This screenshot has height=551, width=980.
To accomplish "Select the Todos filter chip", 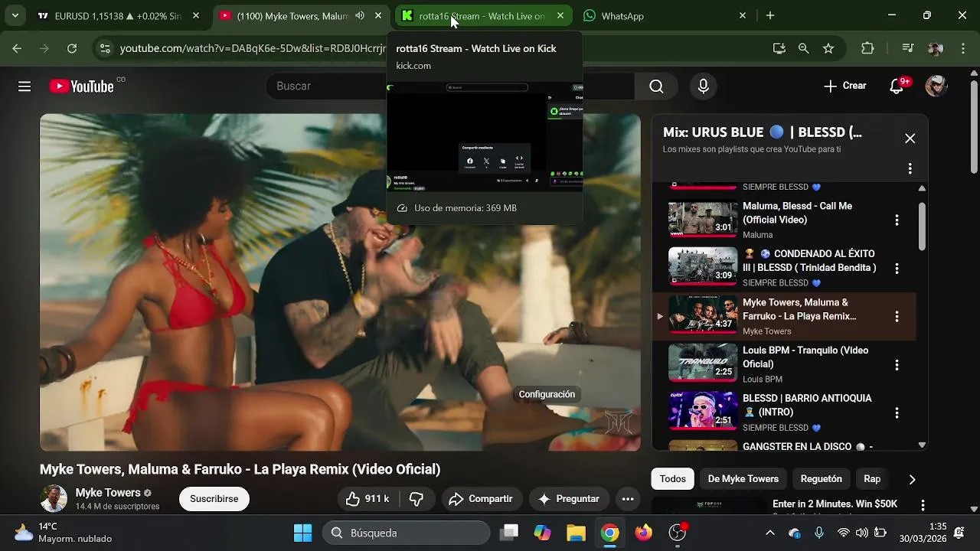I will pos(673,479).
